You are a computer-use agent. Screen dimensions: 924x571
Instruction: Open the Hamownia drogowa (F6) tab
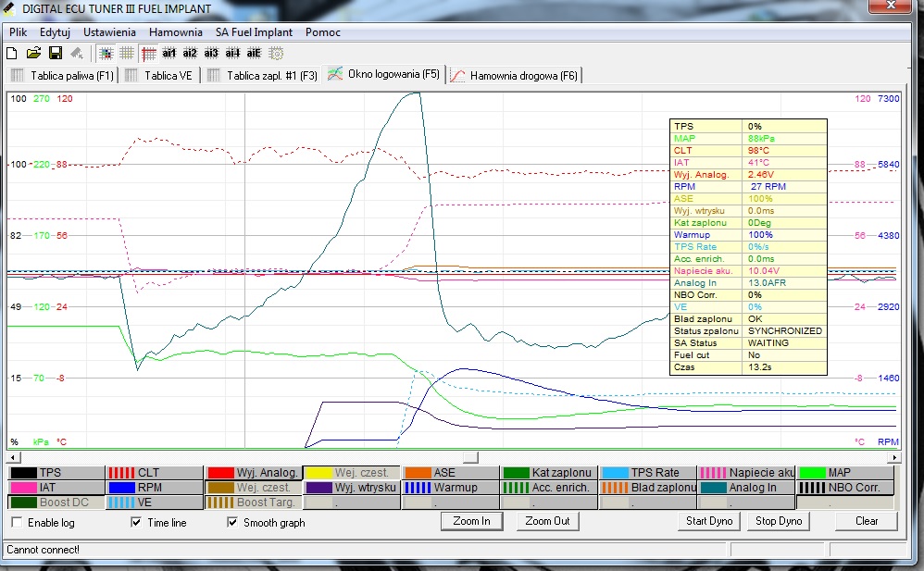(x=514, y=75)
